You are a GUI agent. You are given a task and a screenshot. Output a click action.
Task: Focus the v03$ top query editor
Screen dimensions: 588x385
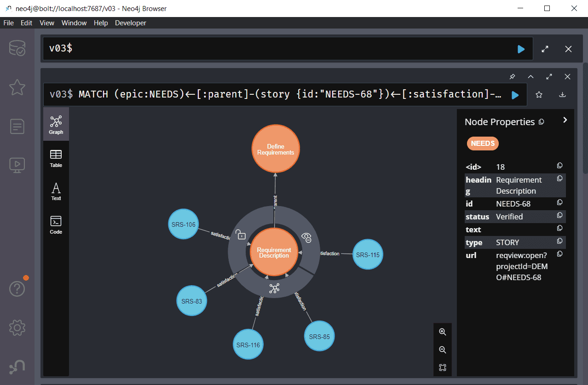[x=288, y=49]
